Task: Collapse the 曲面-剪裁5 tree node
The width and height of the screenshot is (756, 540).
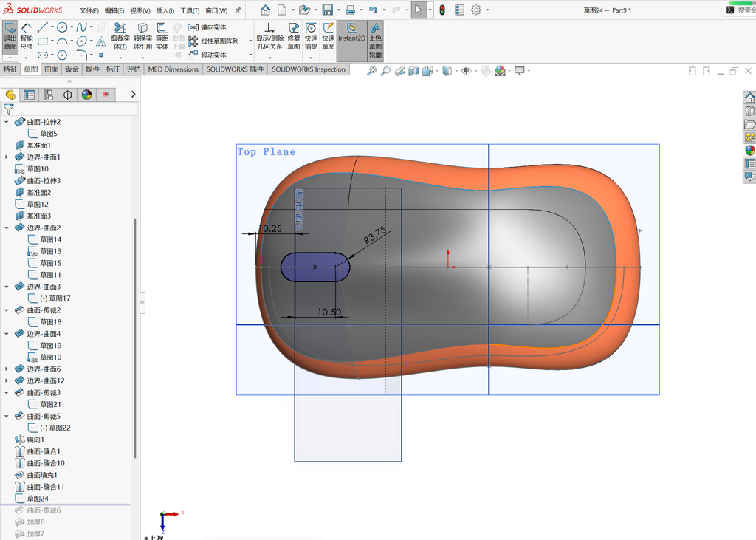Action: coord(6,416)
